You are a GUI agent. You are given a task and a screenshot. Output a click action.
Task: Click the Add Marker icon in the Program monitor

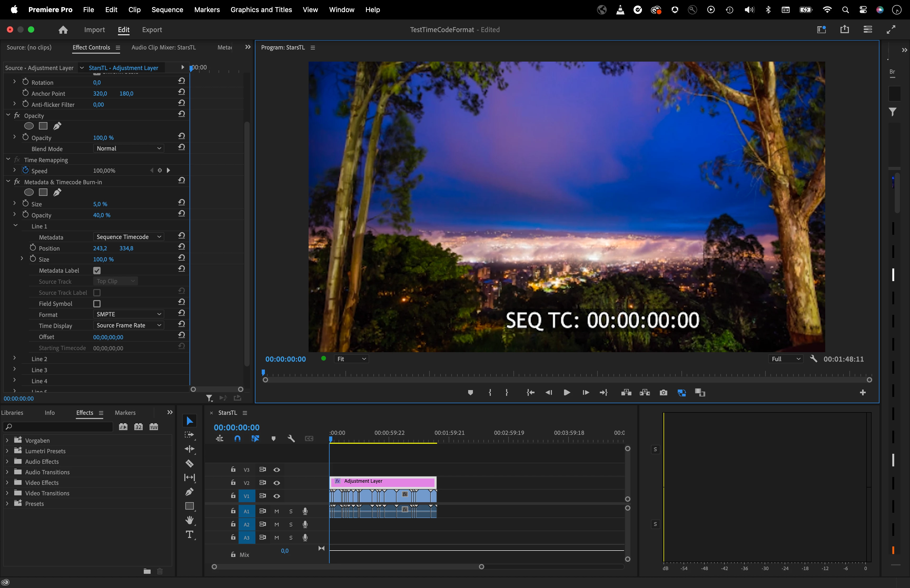tap(471, 392)
